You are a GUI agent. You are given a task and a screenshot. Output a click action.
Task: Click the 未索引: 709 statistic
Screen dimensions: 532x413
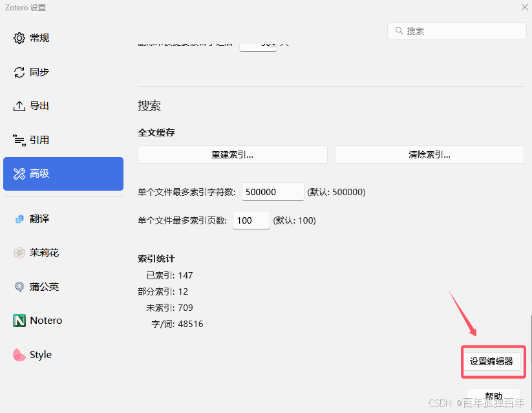pos(169,308)
